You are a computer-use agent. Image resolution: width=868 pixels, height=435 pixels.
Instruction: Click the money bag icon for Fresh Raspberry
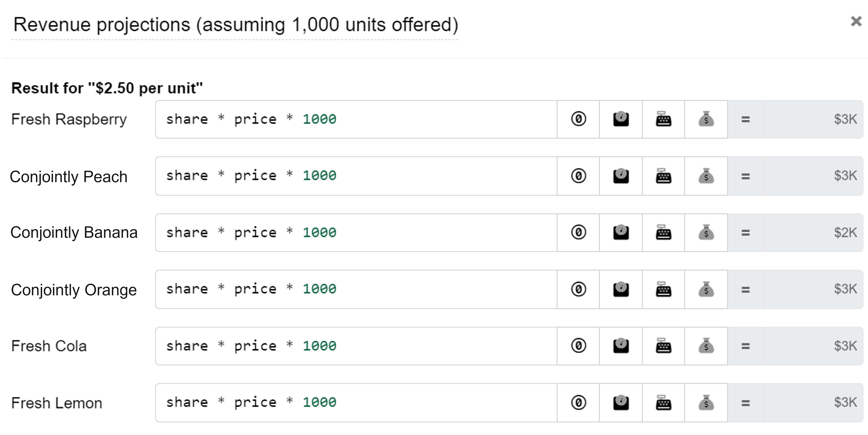click(706, 119)
